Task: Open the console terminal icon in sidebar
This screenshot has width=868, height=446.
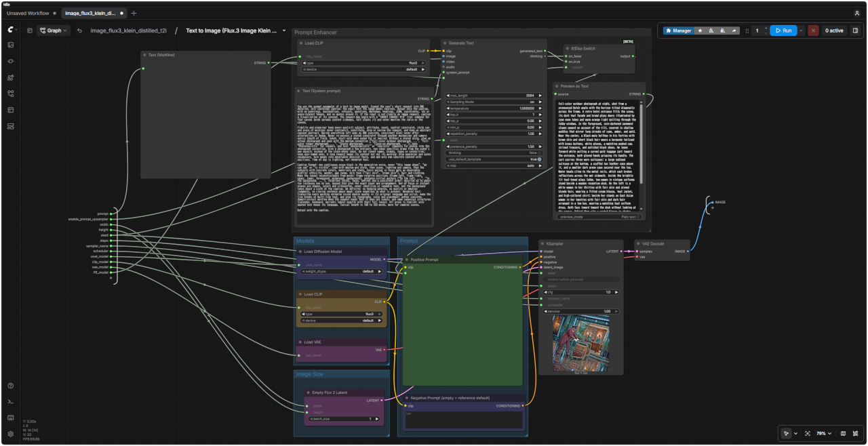Action: coord(11,402)
